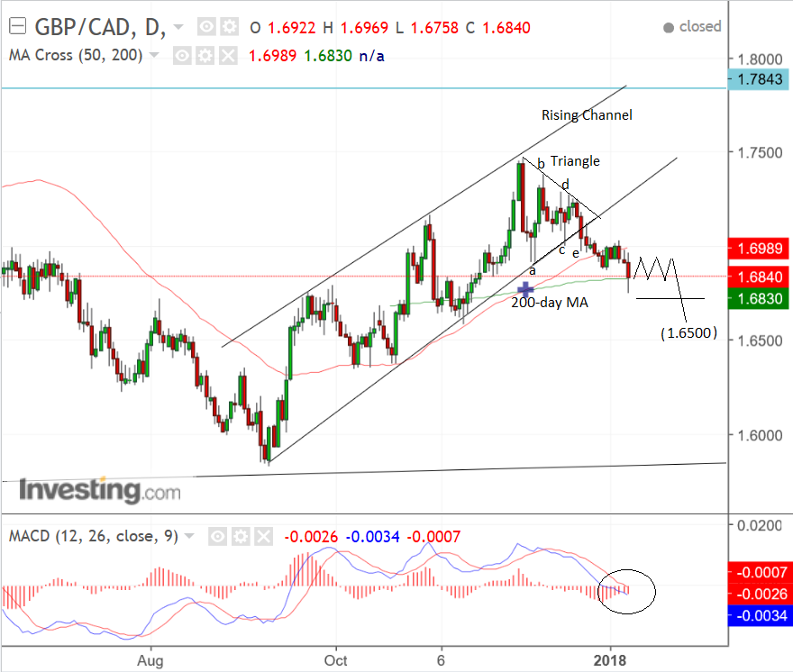Image resolution: width=793 pixels, height=672 pixels.
Task: Click the 'closed' market status indicator
Action: [x=692, y=26]
